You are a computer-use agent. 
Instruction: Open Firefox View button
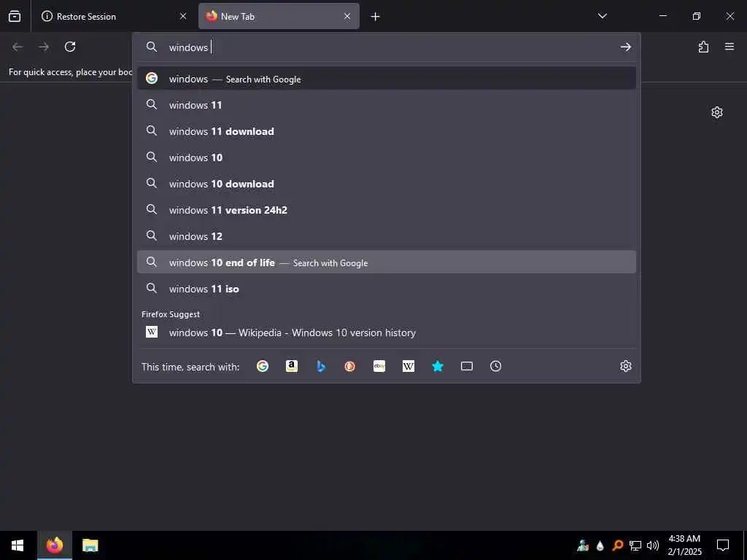pos(15,16)
